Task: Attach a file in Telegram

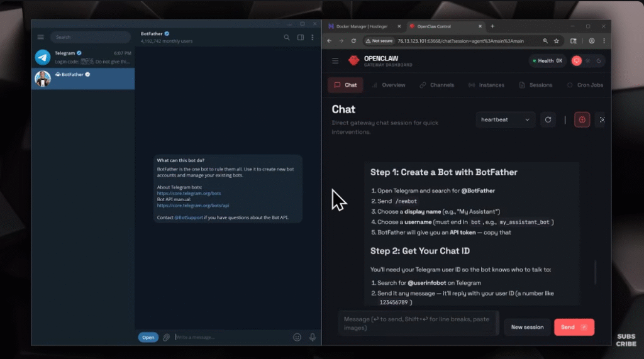Action: [166, 337]
